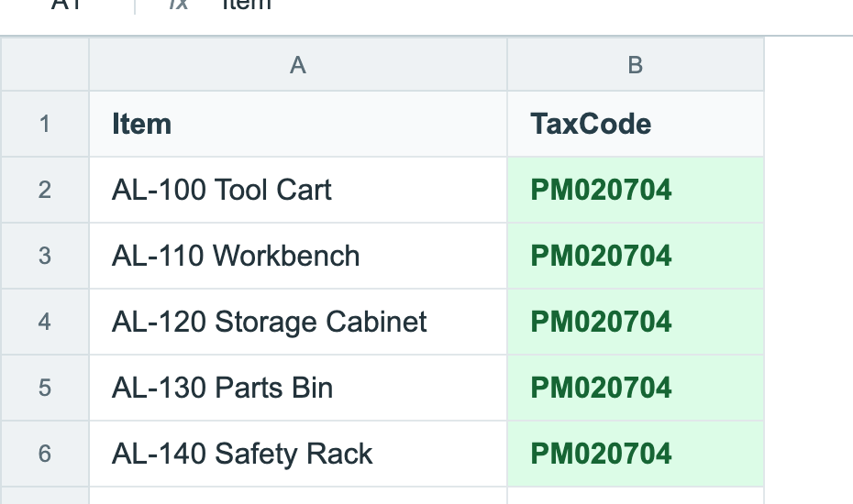This screenshot has height=504, width=853.
Task: Click the 'TaxCode' header cell
Action: tap(636, 124)
